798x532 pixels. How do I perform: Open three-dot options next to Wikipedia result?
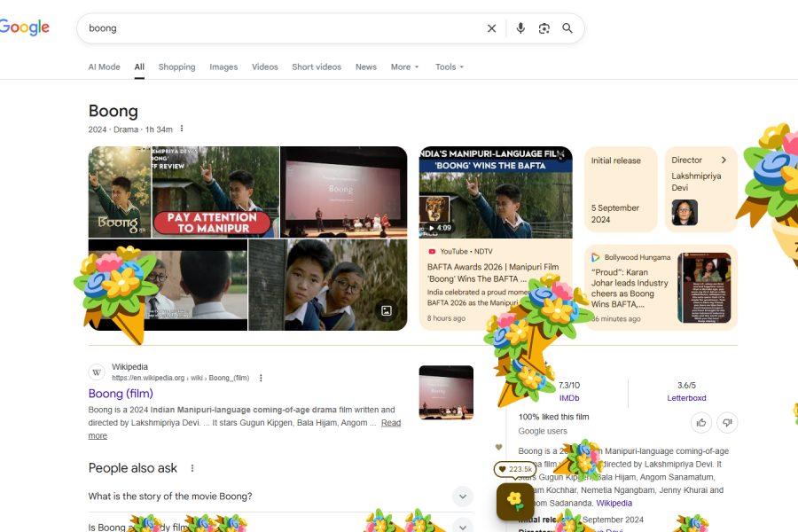(x=261, y=378)
